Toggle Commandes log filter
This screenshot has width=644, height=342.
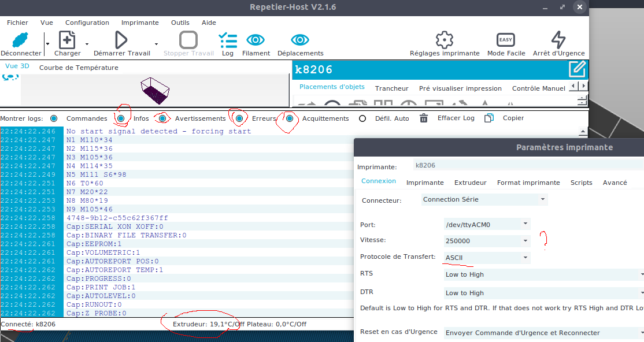(54, 118)
